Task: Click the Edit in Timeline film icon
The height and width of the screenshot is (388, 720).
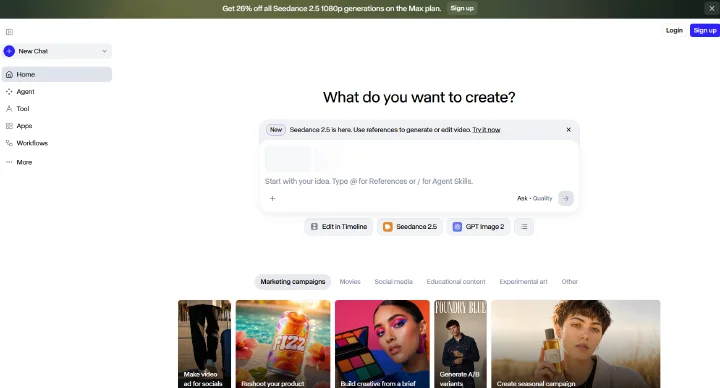Action: (x=315, y=227)
